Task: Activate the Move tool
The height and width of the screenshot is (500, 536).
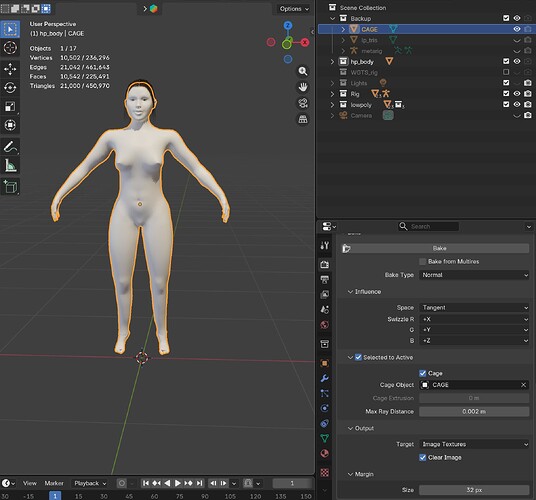Action: (x=10, y=69)
